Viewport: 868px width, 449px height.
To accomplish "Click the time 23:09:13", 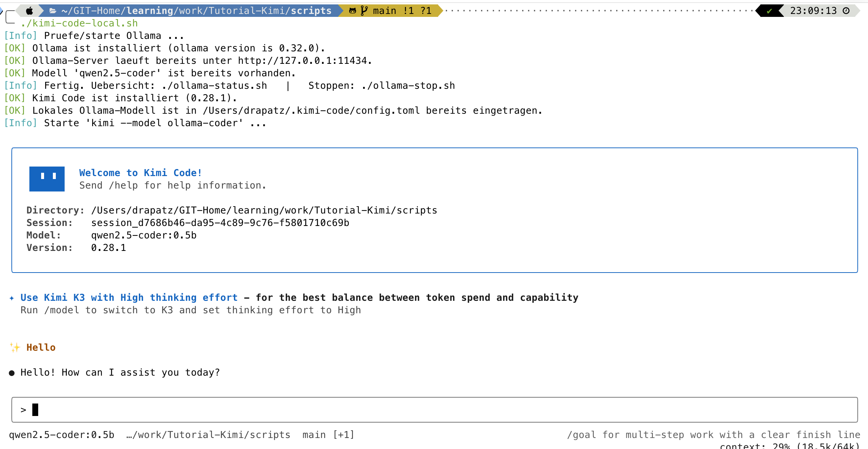I will click(x=813, y=11).
